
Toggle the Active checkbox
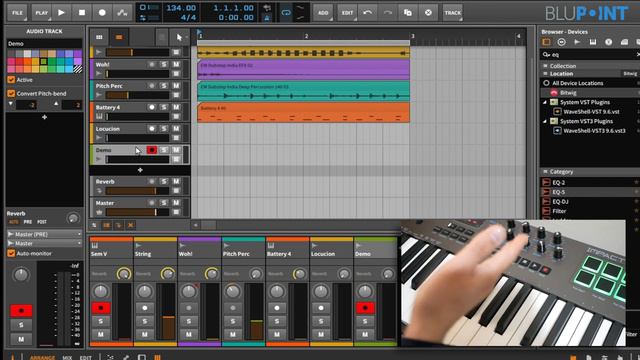tap(11, 80)
